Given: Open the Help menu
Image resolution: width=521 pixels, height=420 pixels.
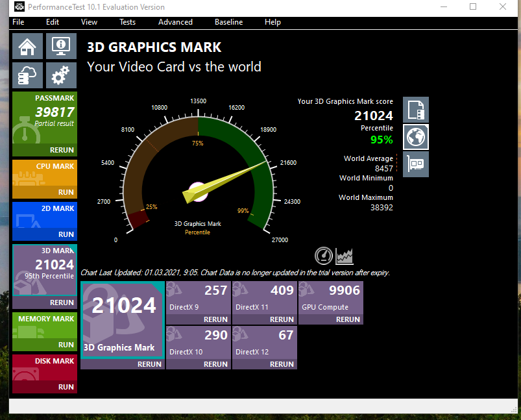Looking at the screenshot, I should tap(273, 22).
